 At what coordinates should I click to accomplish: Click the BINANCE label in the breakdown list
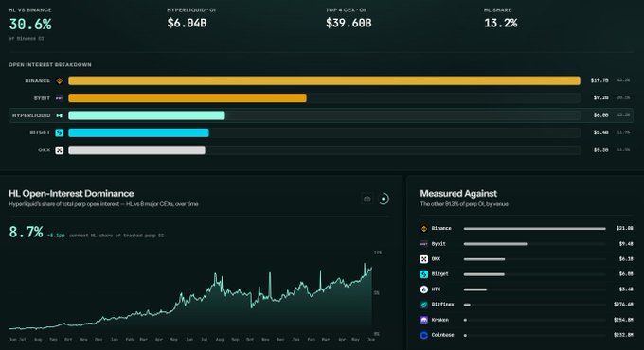click(37, 80)
